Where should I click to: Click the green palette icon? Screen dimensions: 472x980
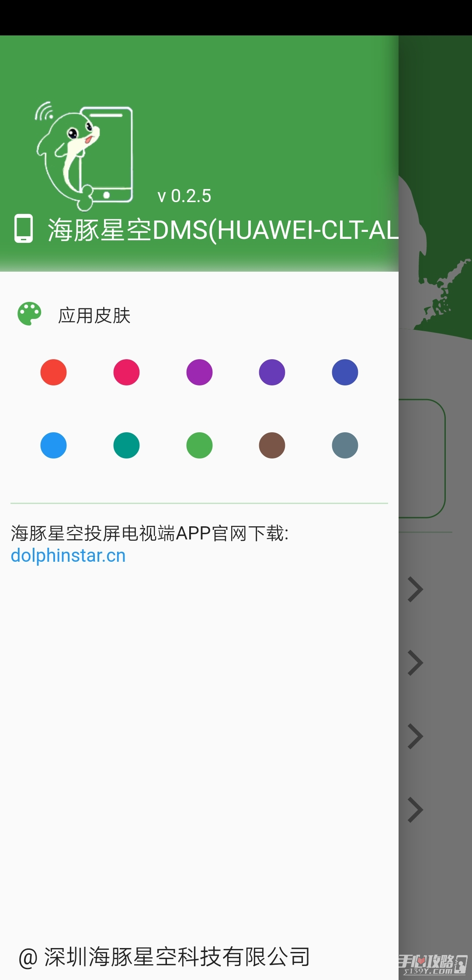click(x=29, y=314)
